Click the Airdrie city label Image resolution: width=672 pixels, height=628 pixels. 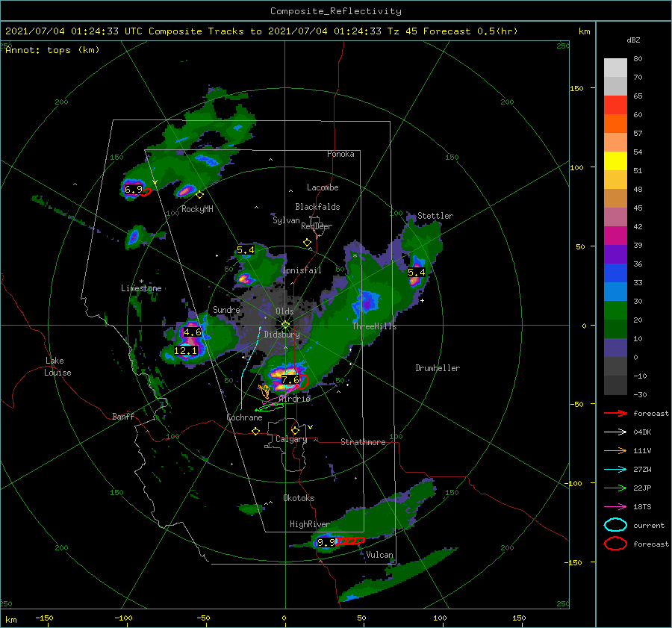pos(295,399)
